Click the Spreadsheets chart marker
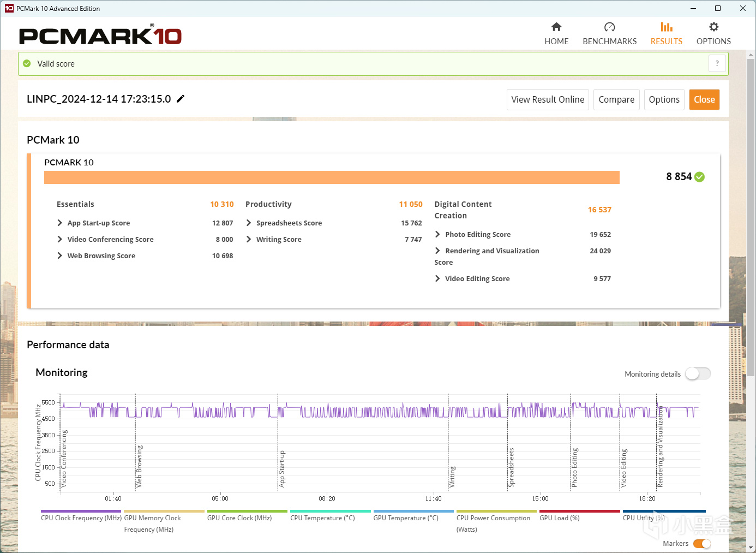756x553 pixels. point(511,467)
